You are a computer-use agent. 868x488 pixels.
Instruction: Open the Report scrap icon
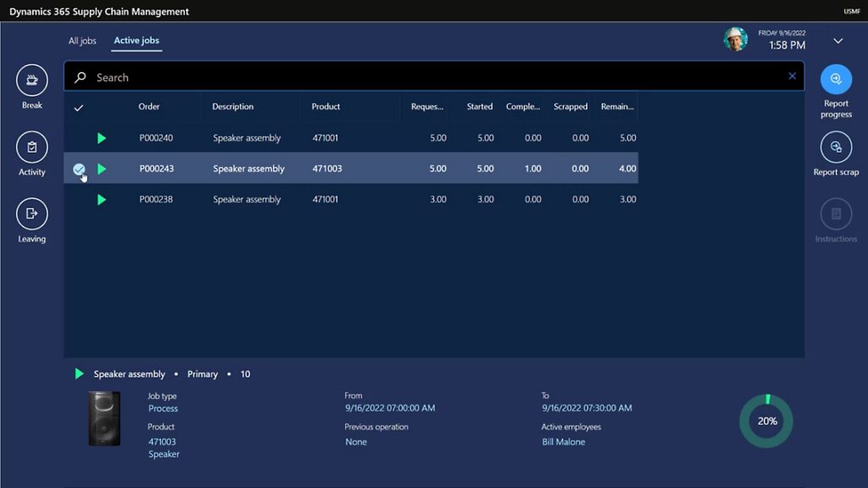click(836, 147)
